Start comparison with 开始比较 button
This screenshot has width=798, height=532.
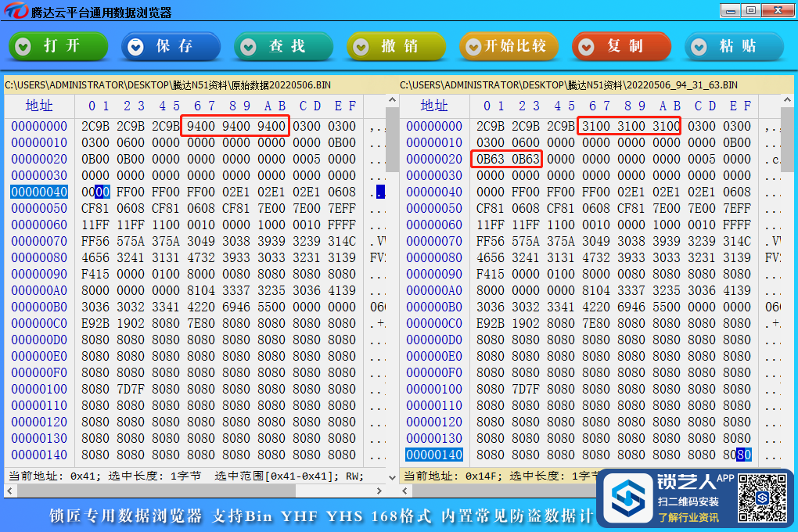click(x=509, y=46)
